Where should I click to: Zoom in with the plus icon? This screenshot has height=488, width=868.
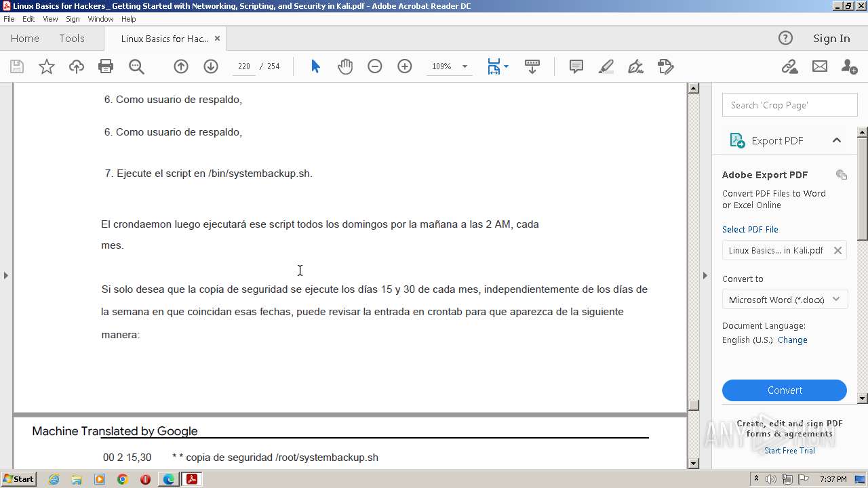[x=405, y=66]
